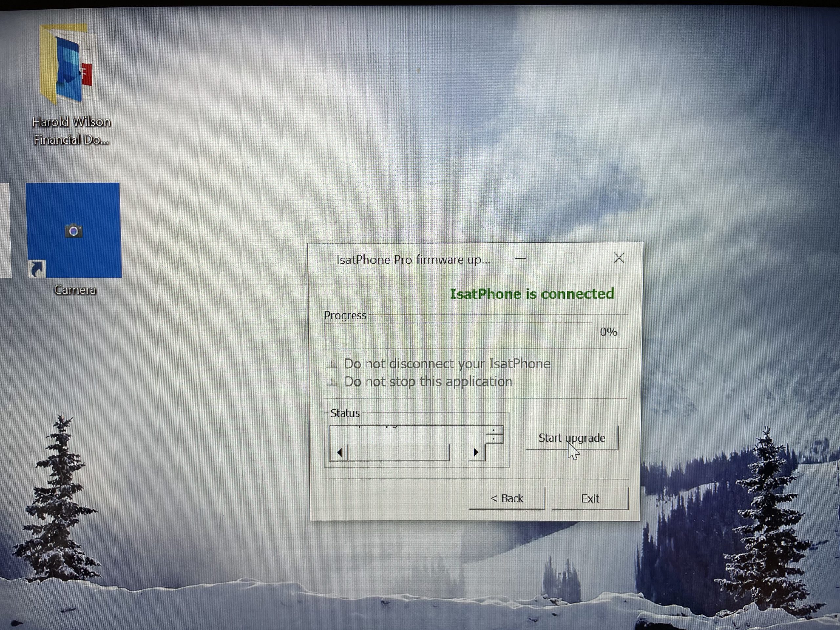The width and height of the screenshot is (840, 630).
Task: Click the Start upgrade button
Action: [572, 437]
